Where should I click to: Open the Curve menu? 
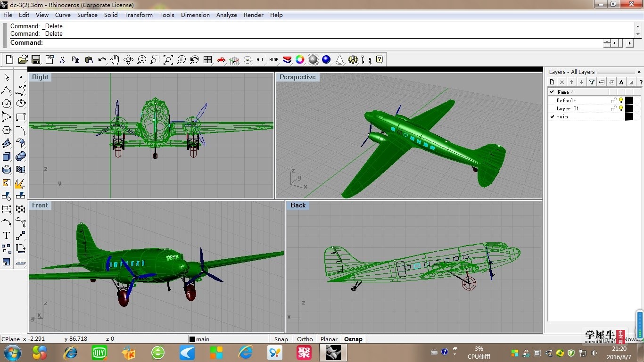(x=63, y=15)
